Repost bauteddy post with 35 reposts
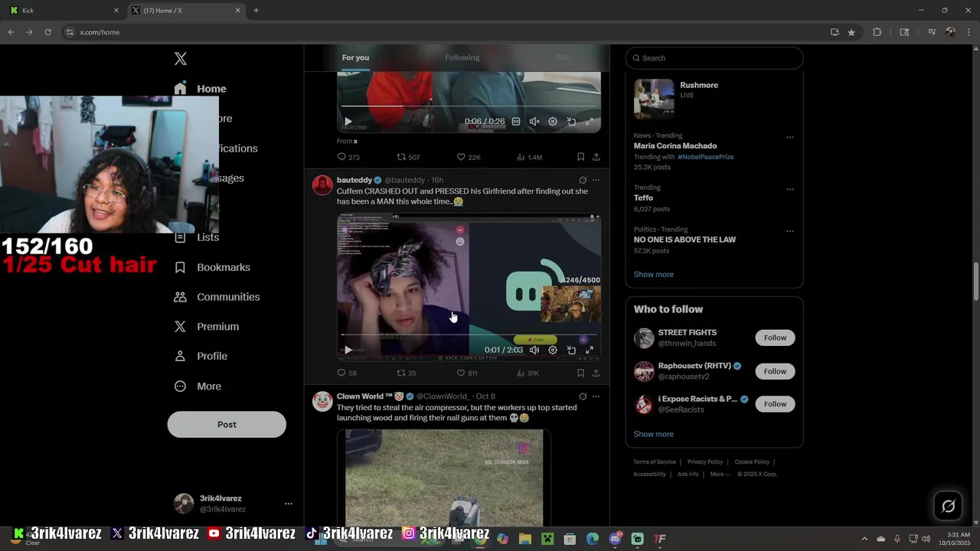This screenshot has height=551, width=980. pos(407,373)
